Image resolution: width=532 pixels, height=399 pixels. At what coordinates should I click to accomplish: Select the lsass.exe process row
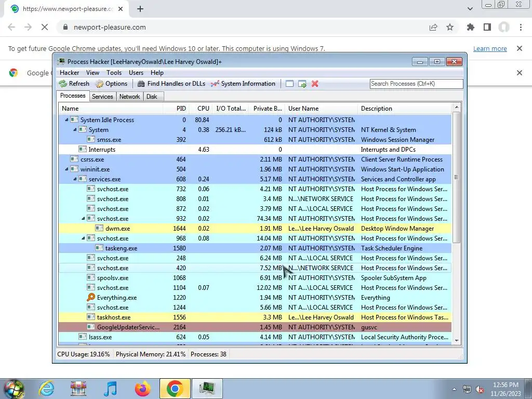point(255,337)
